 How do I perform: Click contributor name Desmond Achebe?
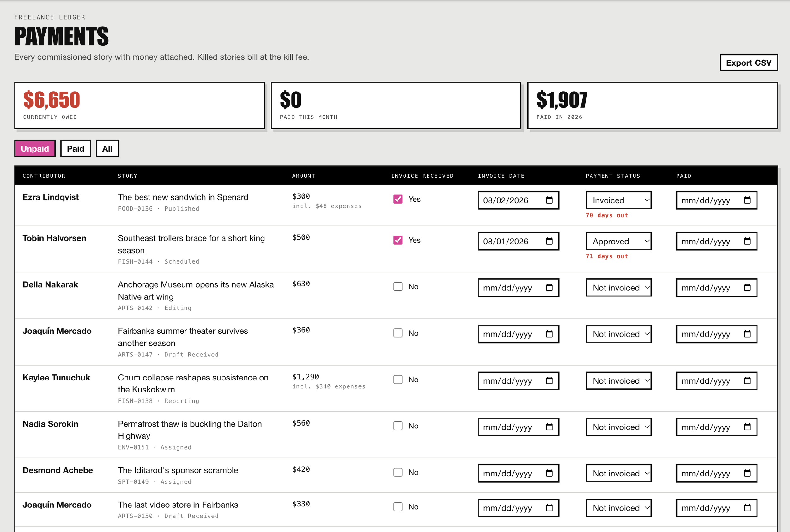pyautogui.click(x=58, y=470)
